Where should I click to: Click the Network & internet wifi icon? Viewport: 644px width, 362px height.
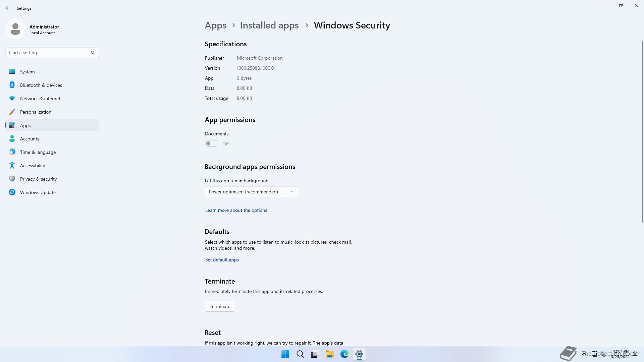[x=12, y=99]
